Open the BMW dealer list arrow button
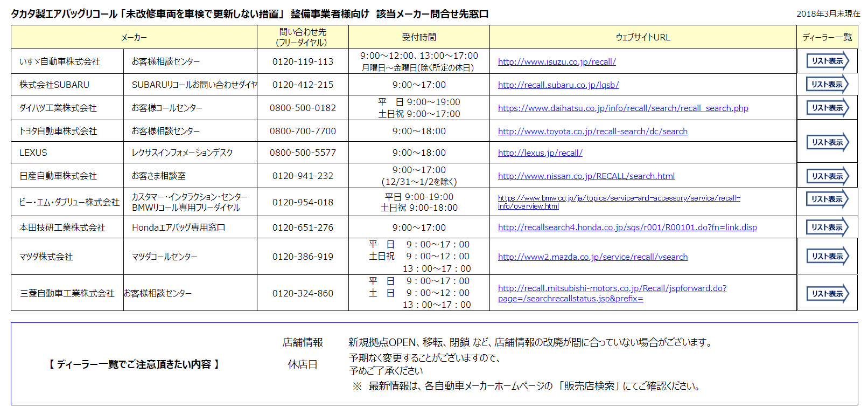 (x=828, y=199)
